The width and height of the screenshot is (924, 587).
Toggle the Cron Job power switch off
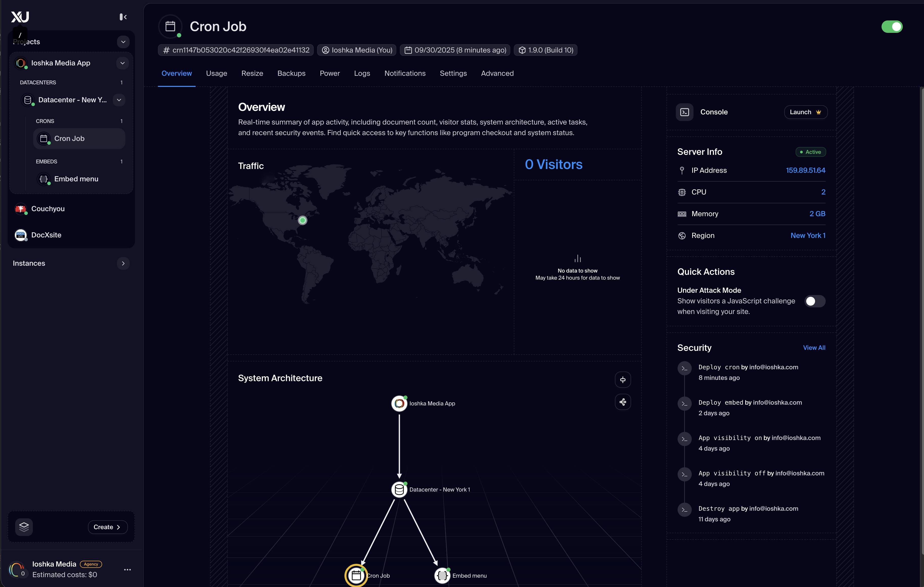click(892, 27)
